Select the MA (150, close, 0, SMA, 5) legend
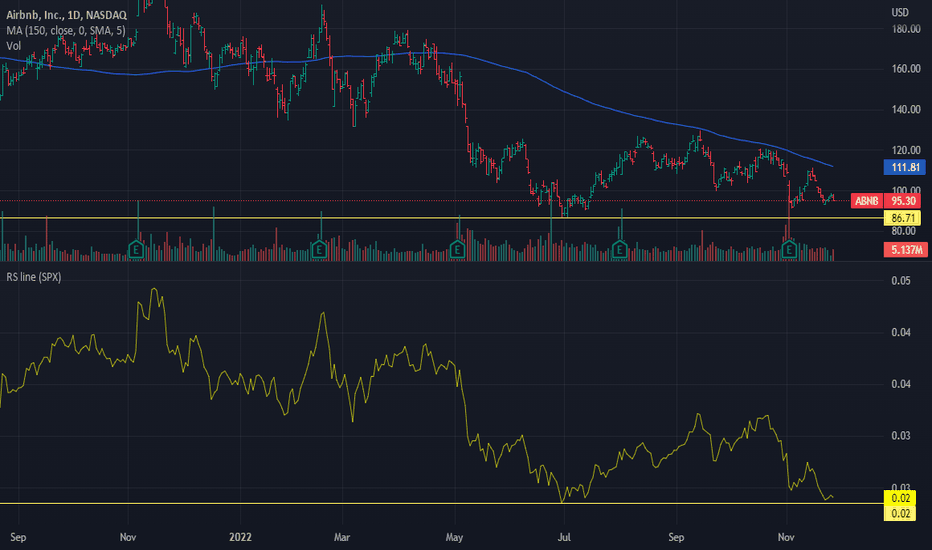Image resolution: width=932 pixels, height=550 pixels. point(66,30)
